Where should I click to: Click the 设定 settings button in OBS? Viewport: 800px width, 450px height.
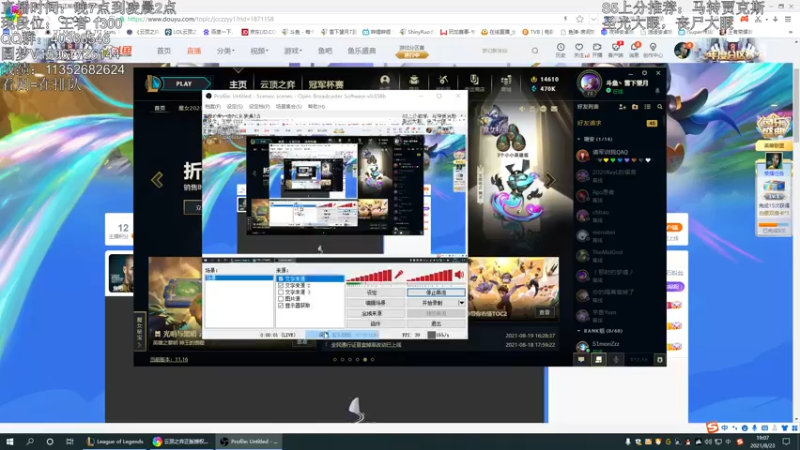[375, 293]
